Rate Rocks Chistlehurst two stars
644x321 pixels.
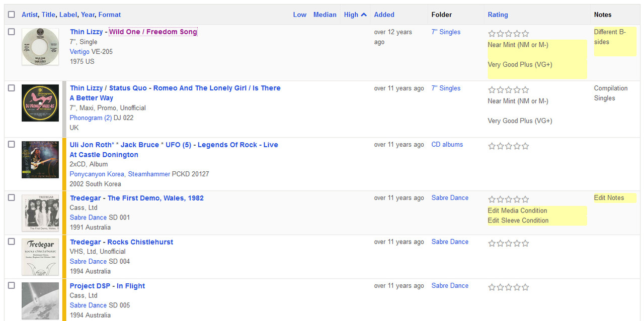click(500, 244)
